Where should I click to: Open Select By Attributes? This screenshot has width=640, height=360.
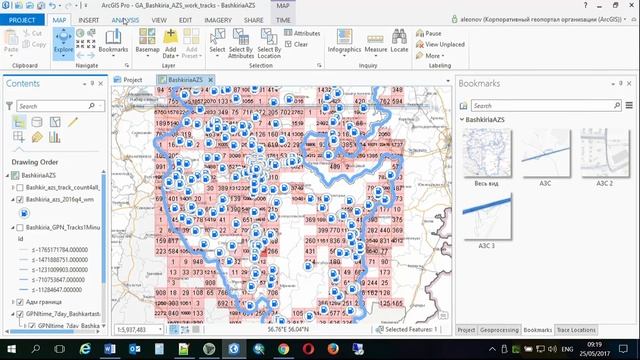(x=241, y=43)
